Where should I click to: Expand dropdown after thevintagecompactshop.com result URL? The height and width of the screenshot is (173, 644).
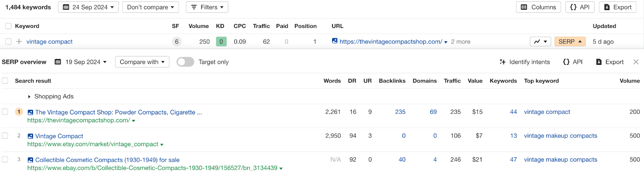click(x=134, y=121)
